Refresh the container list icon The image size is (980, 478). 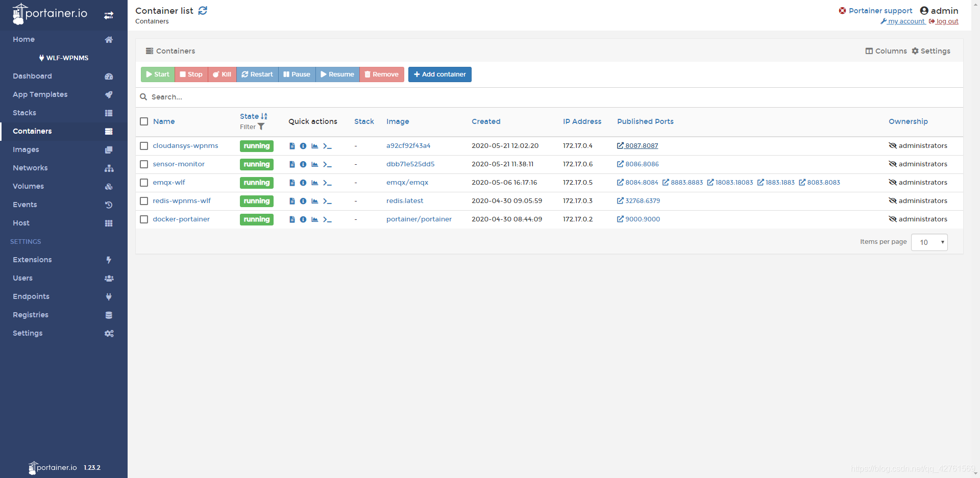203,11
